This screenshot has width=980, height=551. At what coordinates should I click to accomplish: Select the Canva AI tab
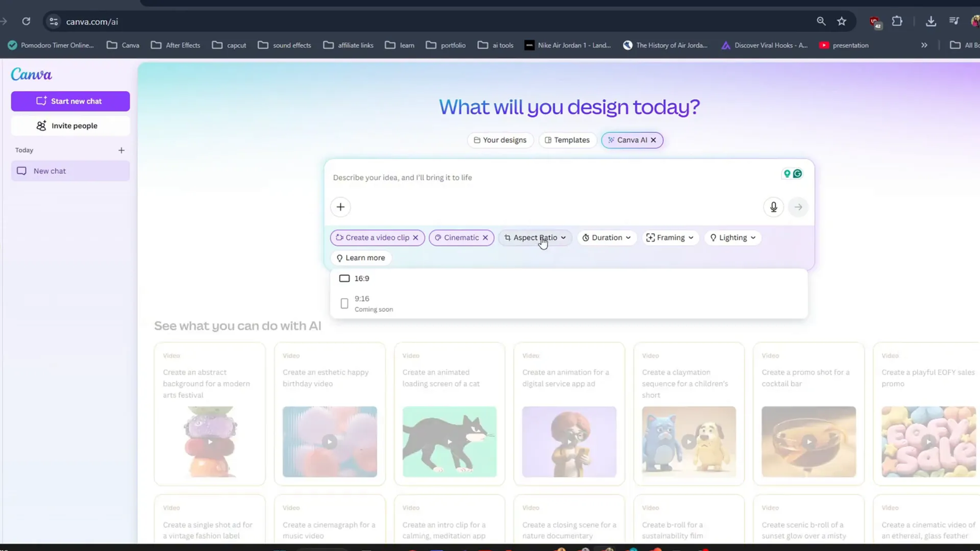click(x=627, y=140)
